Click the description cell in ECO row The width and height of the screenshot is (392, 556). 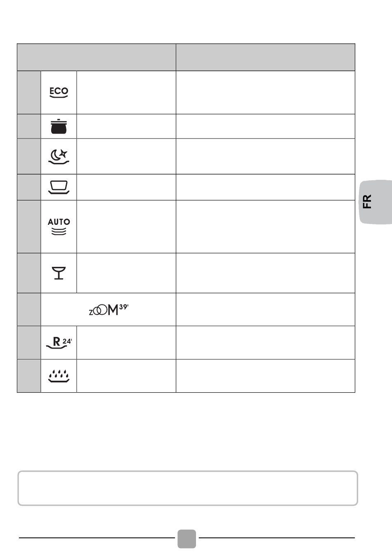pyautogui.click(x=265, y=92)
